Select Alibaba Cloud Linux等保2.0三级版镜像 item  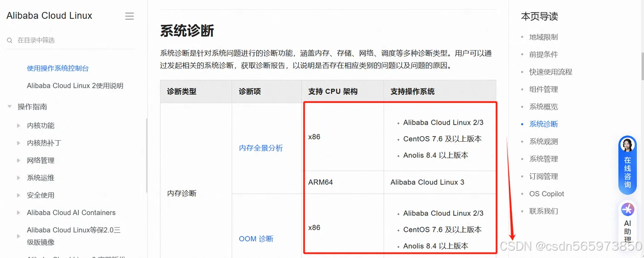pos(74,236)
